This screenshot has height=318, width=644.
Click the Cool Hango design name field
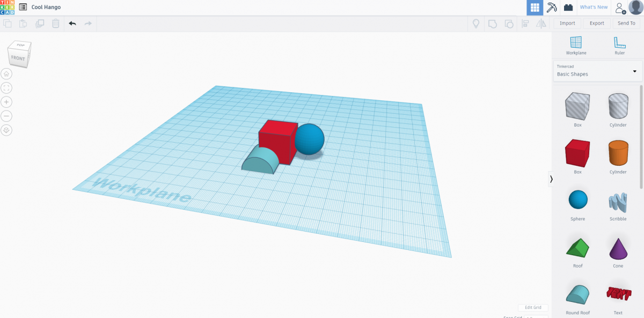click(x=47, y=7)
